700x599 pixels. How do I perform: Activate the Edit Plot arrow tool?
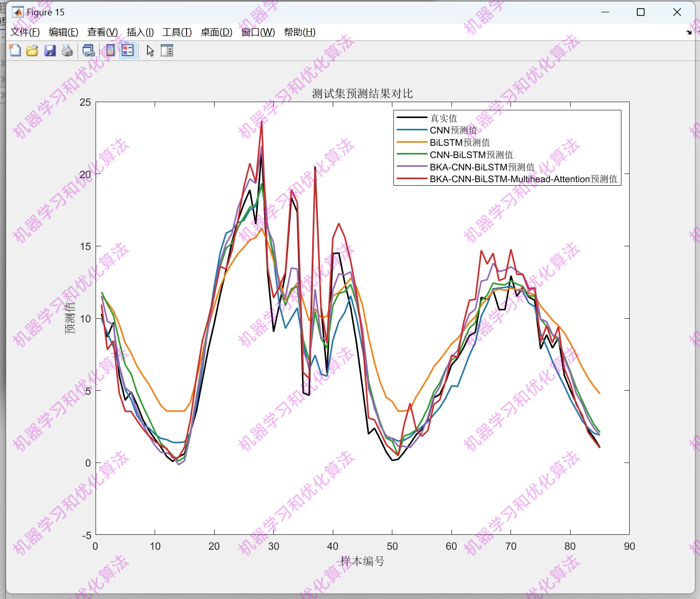pos(150,50)
